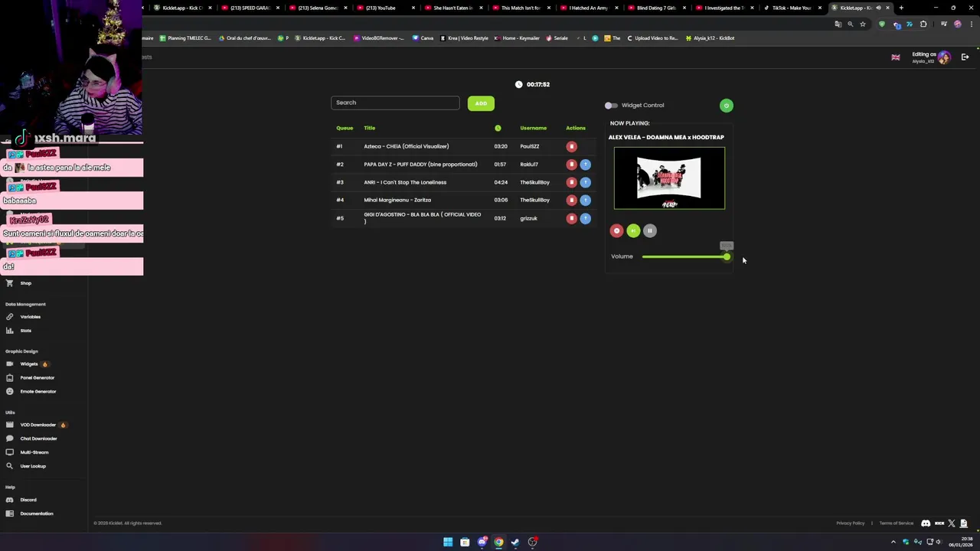Open the Krea Video Restyle bookmark
Viewport: 980px width, 551px height.
(x=465, y=38)
